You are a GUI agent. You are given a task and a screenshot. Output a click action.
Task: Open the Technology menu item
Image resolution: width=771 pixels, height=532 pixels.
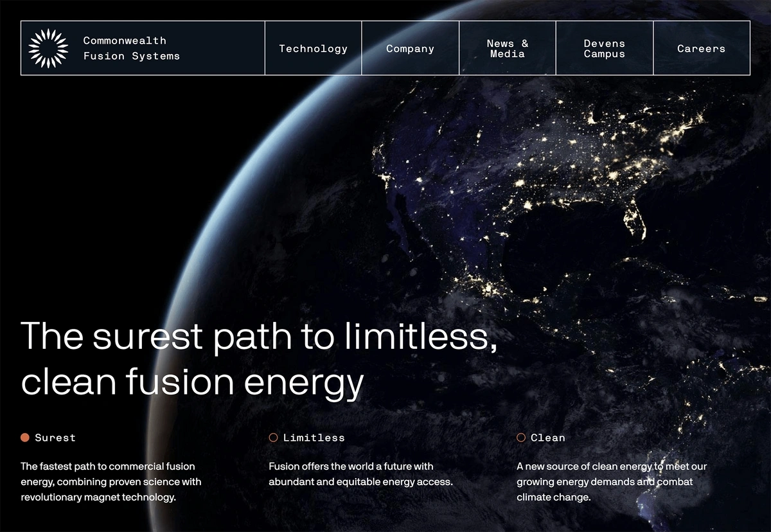[x=314, y=48]
